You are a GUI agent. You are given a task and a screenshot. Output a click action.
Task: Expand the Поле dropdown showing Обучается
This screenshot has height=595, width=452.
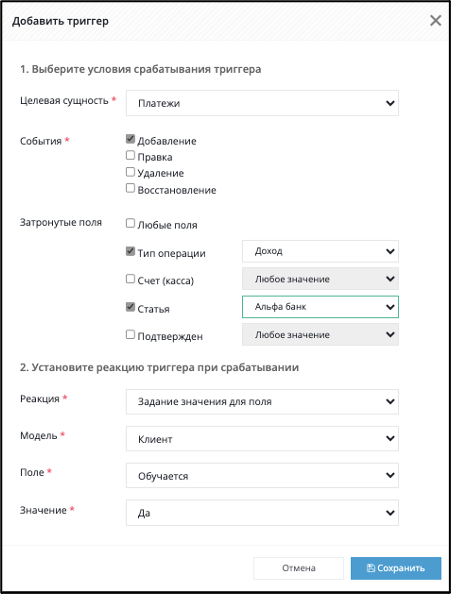(x=262, y=475)
